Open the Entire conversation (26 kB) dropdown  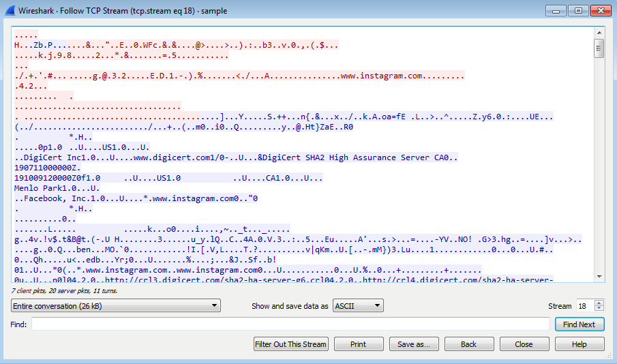coord(116,306)
